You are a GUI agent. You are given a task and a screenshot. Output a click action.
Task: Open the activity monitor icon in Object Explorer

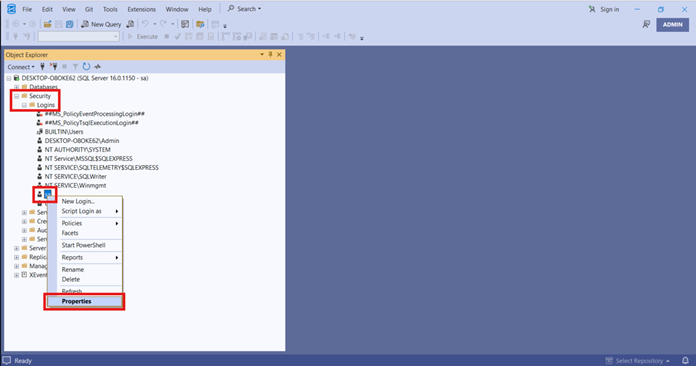click(97, 67)
